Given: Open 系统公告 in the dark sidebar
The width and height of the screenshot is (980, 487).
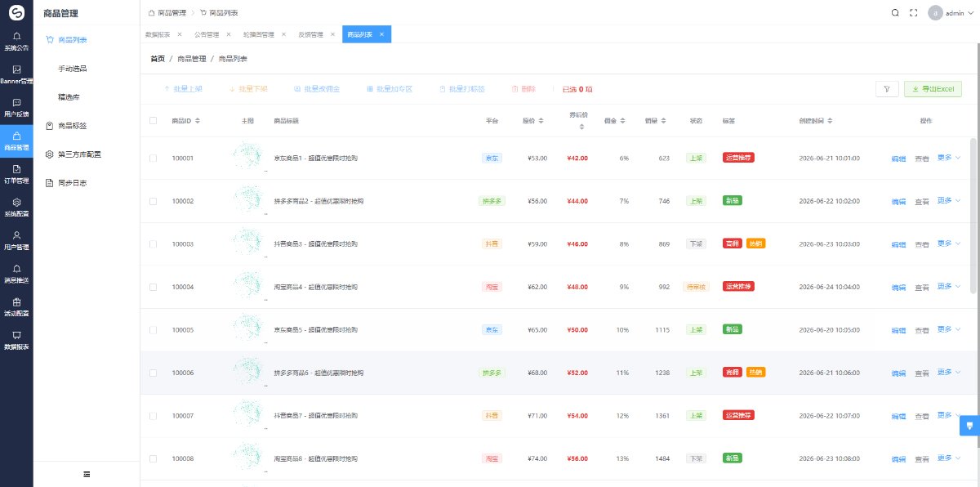Looking at the screenshot, I should click(16, 41).
